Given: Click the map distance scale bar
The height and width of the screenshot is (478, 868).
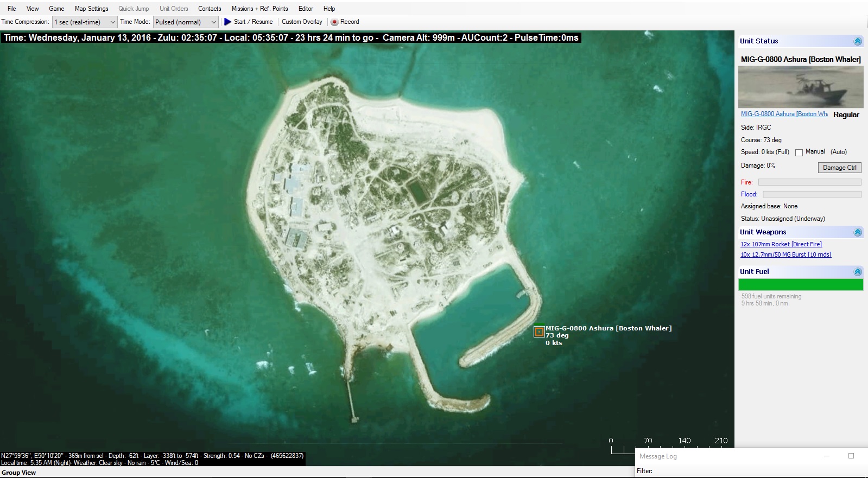Looking at the screenshot, I should tap(669, 445).
